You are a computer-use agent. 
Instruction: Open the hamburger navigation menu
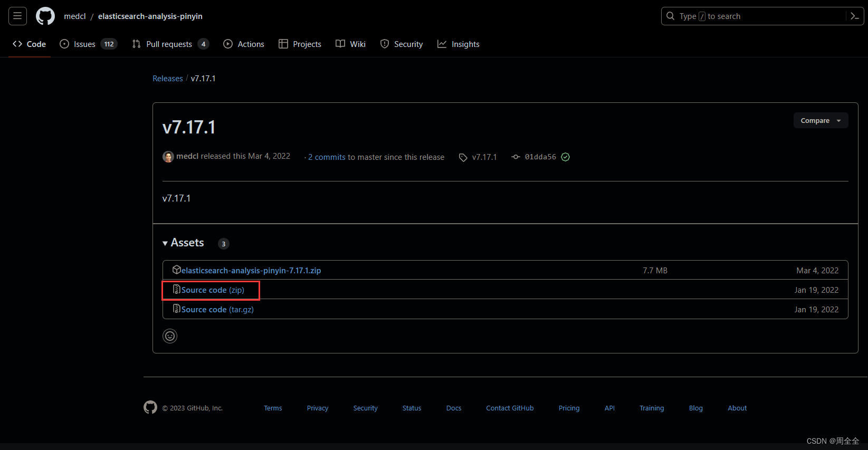[x=17, y=16]
